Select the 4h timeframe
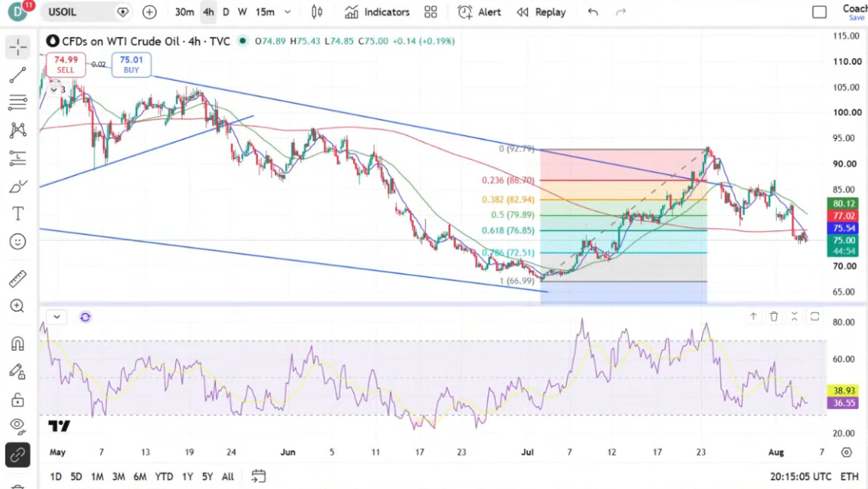Viewport: 868px width, 489px height. pos(208,12)
